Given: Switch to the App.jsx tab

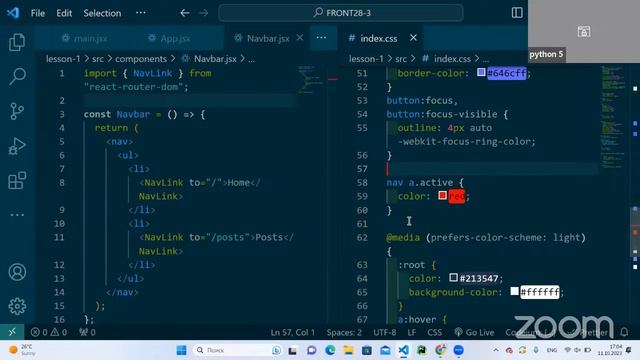Looking at the screenshot, I should click(169, 38).
